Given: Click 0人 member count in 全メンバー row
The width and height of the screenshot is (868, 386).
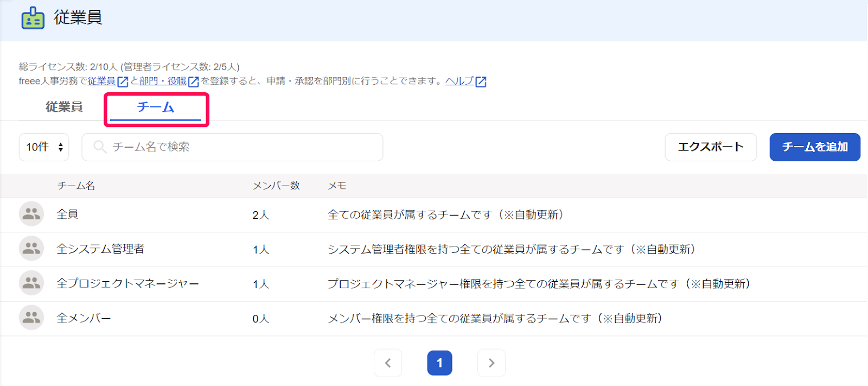Looking at the screenshot, I should (x=261, y=319).
